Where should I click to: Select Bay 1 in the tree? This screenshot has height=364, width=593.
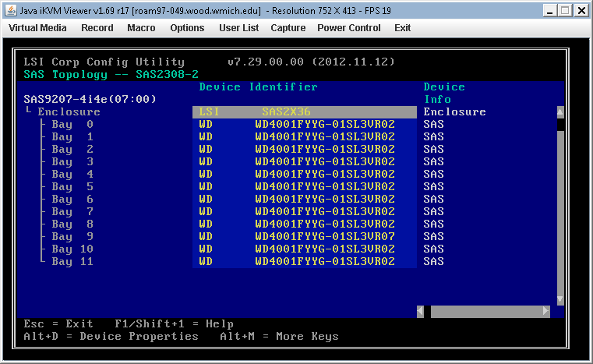click(72, 137)
